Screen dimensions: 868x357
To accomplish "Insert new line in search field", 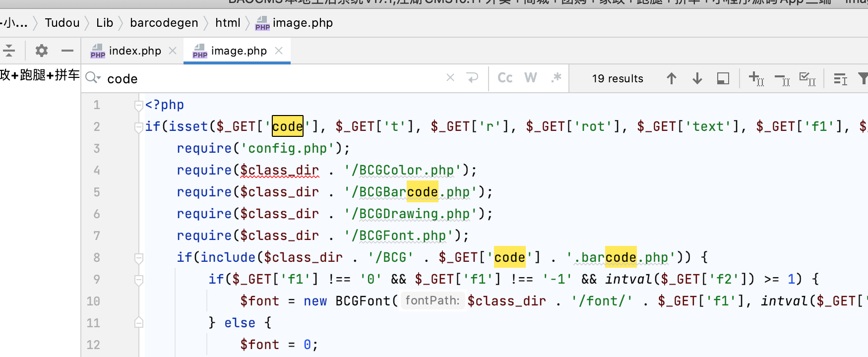I will click(x=473, y=78).
